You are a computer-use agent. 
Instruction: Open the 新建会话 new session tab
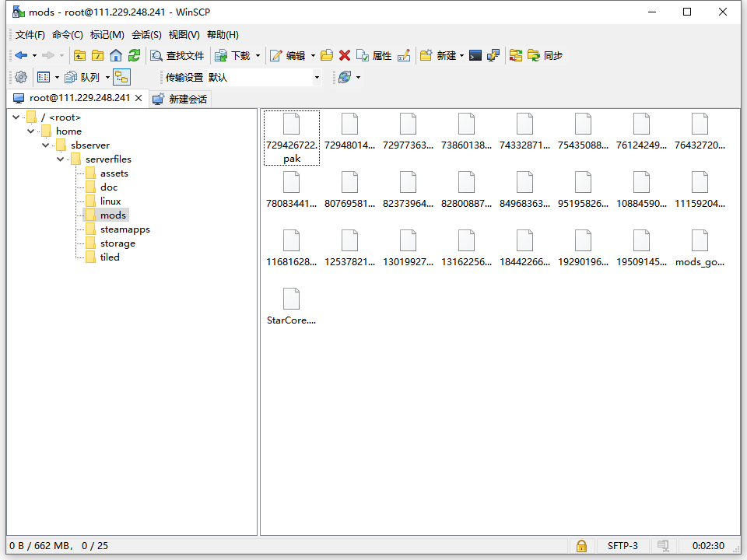tap(180, 99)
